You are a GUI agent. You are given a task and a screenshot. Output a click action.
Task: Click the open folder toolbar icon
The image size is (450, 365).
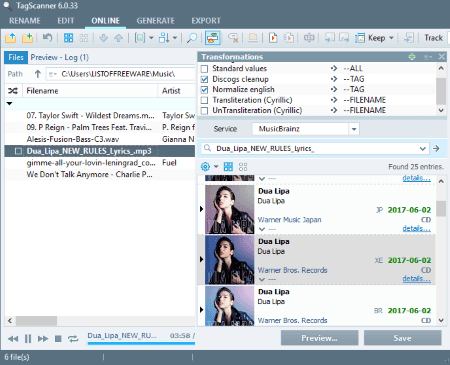[x=11, y=38]
